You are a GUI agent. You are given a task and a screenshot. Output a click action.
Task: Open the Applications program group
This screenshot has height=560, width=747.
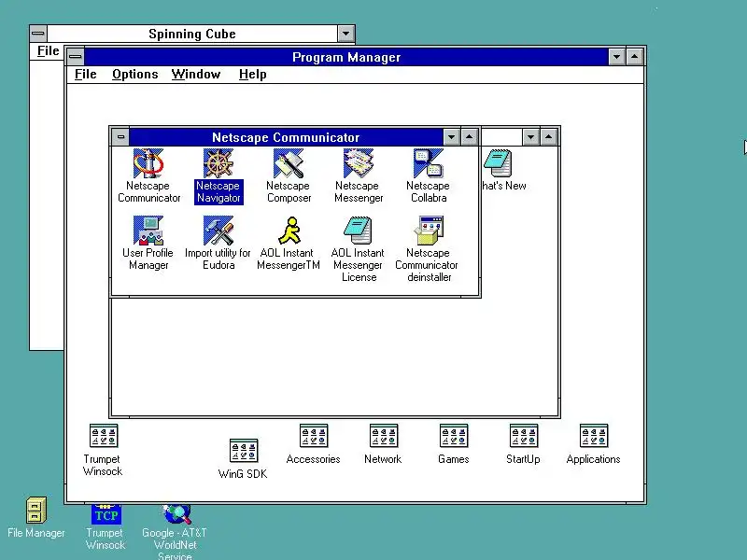pos(594,436)
